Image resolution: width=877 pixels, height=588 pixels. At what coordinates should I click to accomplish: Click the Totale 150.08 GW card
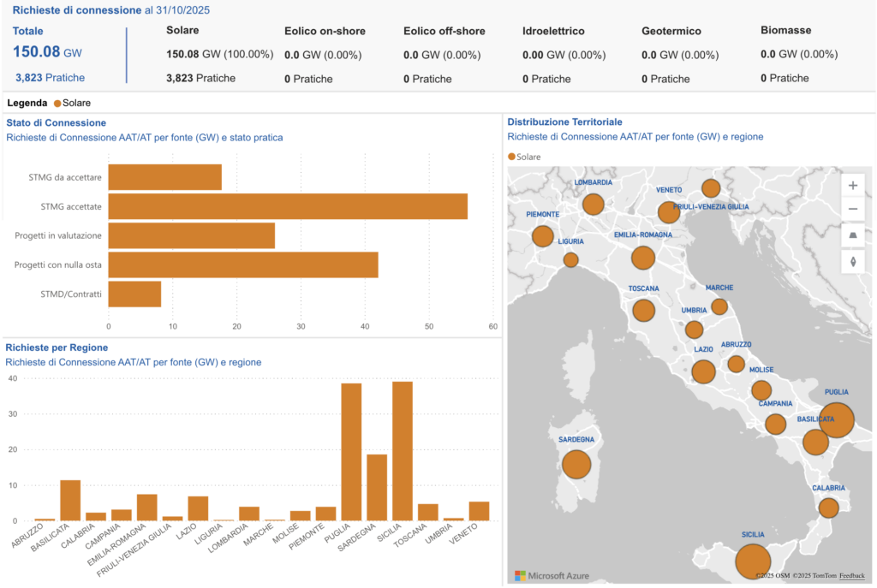click(48, 52)
